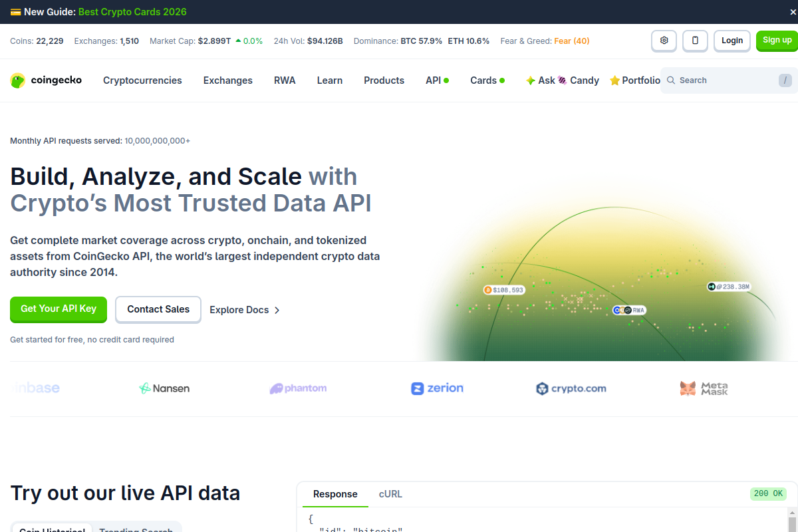Click the zerion logo
This screenshot has width=798, height=532.
[437, 388]
